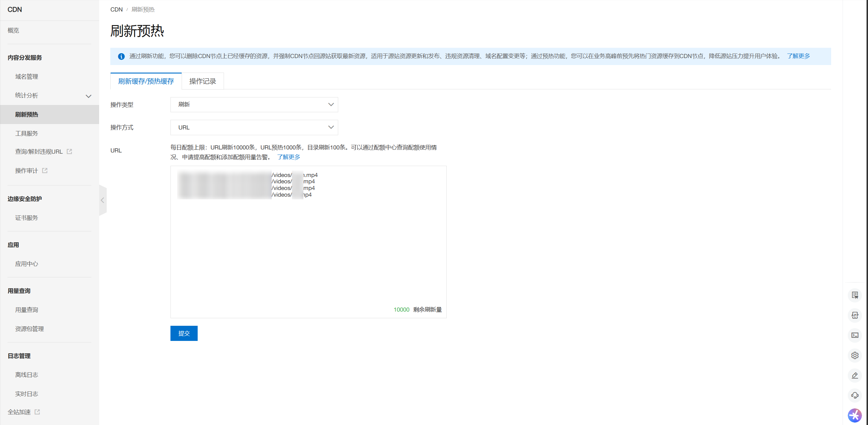The width and height of the screenshot is (868, 425).
Task: Open the shopping cart order icon
Action: pos(854,295)
